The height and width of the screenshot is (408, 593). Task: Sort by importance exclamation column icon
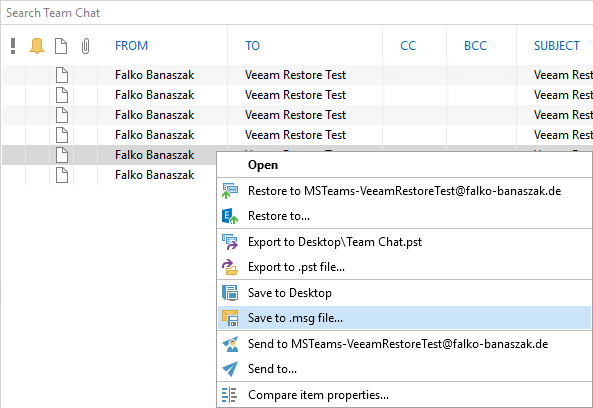tap(13, 46)
